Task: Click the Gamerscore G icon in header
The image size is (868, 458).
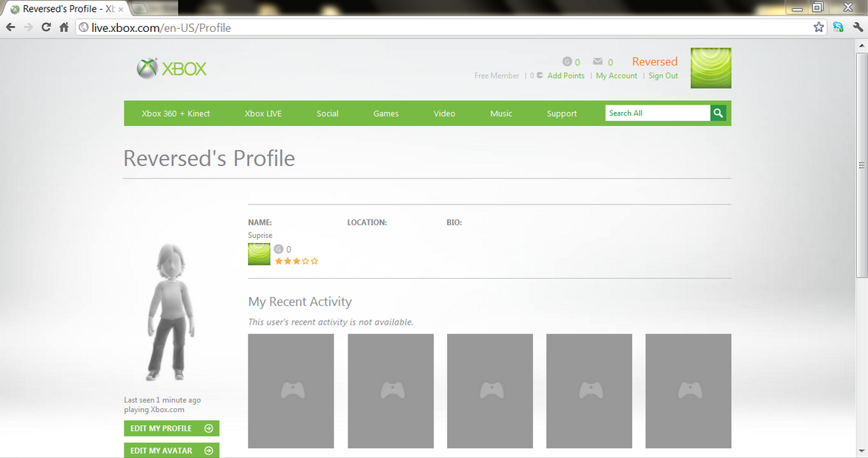Action: click(567, 62)
